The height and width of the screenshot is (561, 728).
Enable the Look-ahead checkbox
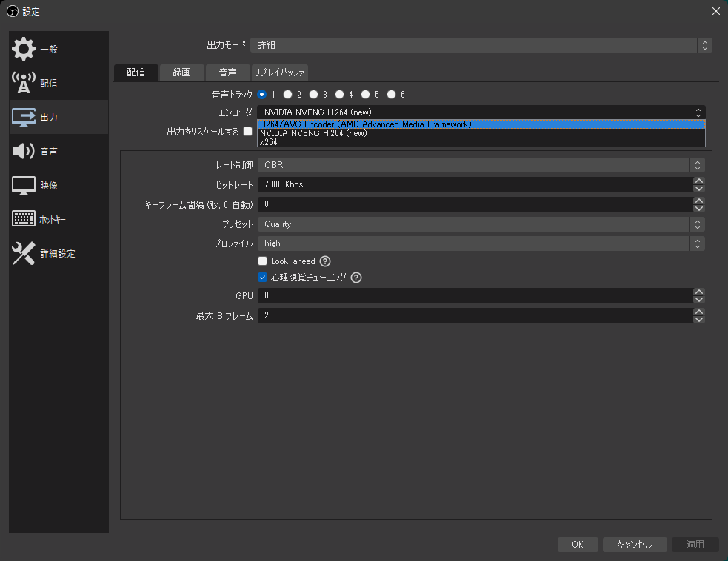tap(262, 261)
